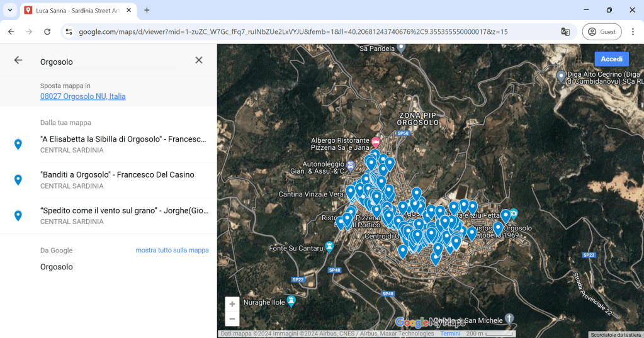The height and width of the screenshot is (338, 644).
Task: Click the Fonte Su Cantaru map marker
Action: [329, 245]
